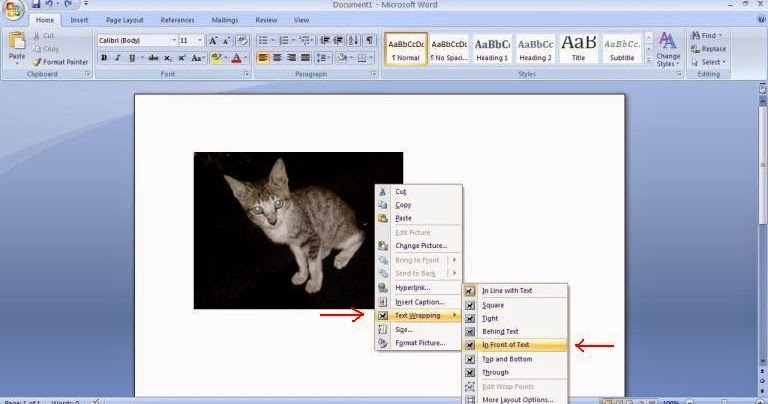Toggle underline formatting
This screenshot has width=768, height=404.
[x=132, y=58]
